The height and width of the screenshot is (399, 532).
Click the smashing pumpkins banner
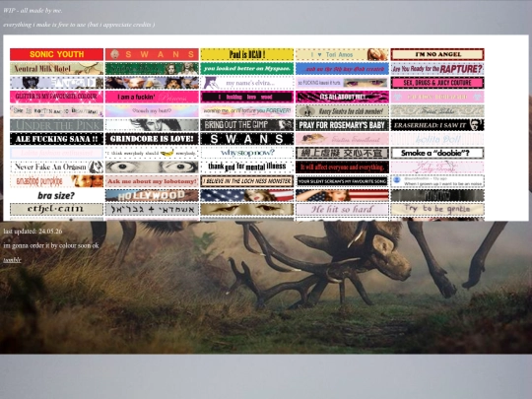(57, 181)
